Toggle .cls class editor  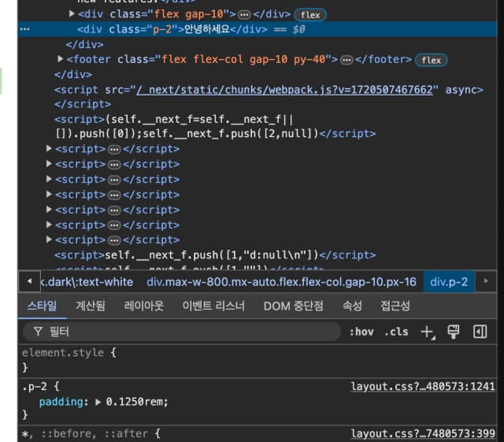coord(397,332)
